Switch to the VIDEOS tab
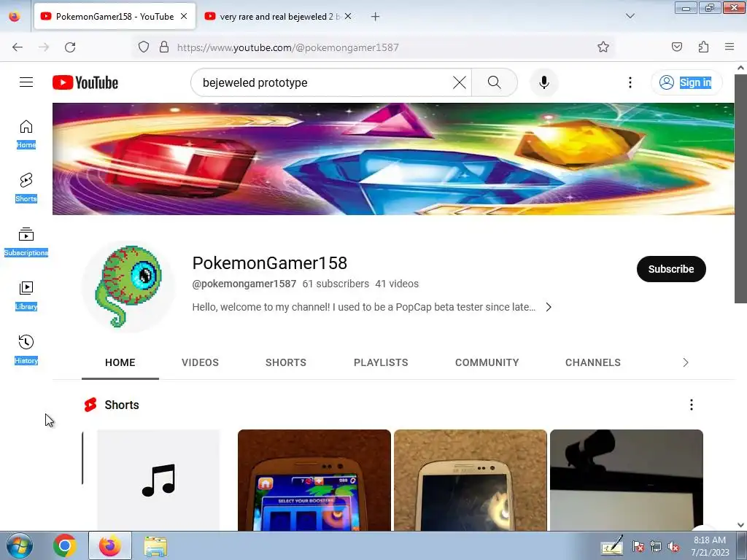The height and width of the screenshot is (560, 747). coord(200,362)
